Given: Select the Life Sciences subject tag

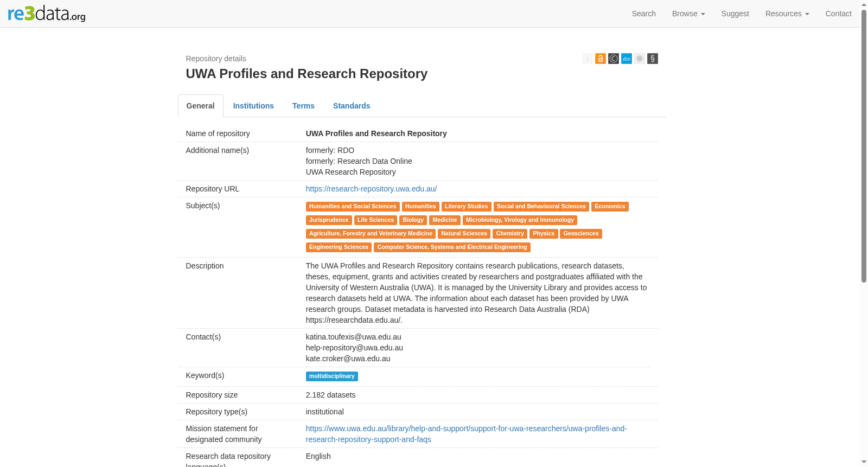Looking at the screenshot, I should [375, 220].
